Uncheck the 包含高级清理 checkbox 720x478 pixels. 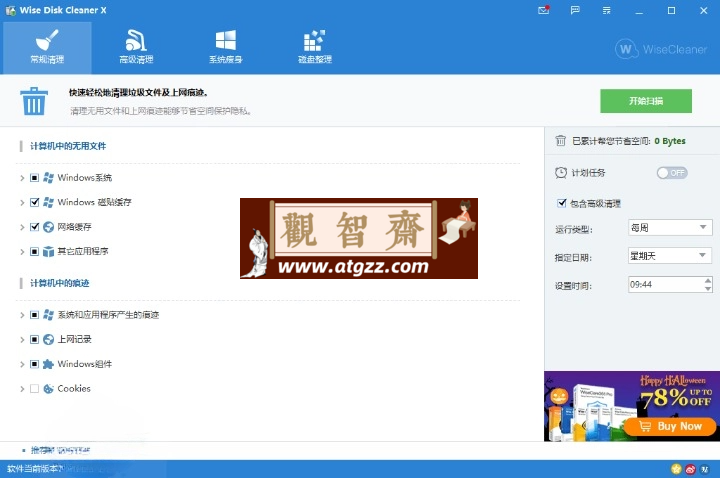click(562, 203)
